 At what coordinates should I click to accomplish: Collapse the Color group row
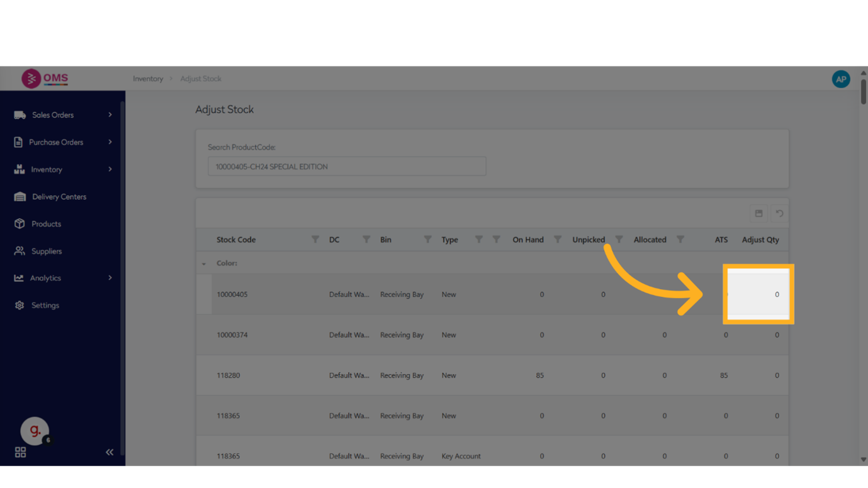tap(204, 263)
